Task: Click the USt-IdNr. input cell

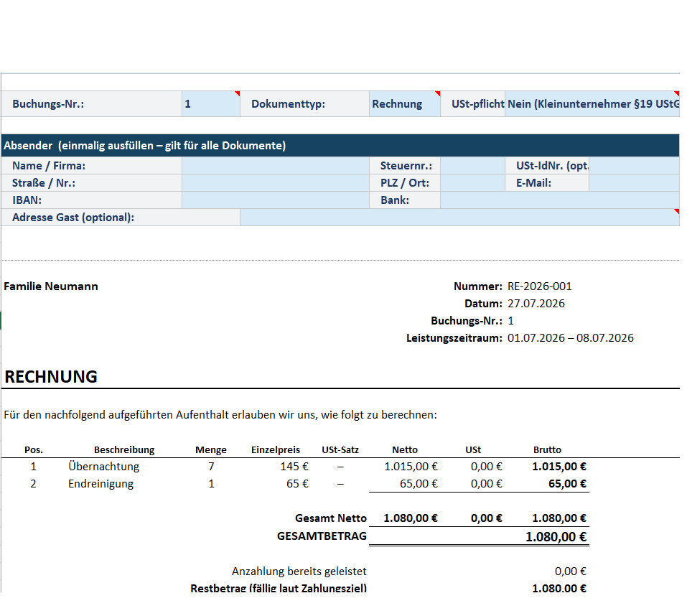Action: 635,166
